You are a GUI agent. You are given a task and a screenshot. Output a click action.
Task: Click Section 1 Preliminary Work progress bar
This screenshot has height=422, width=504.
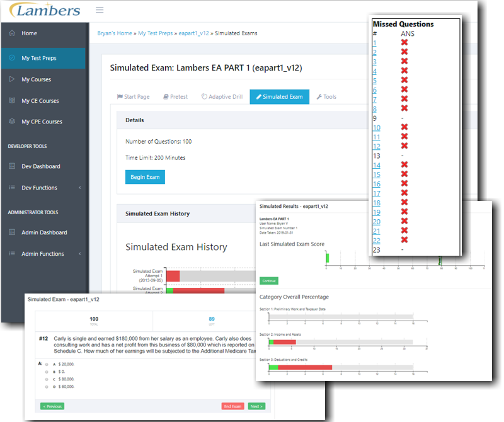click(341, 317)
